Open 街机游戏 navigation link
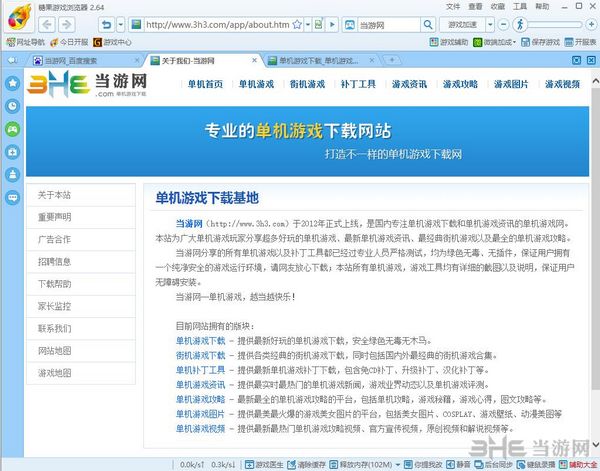 pyautogui.click(x=307, y=84)
